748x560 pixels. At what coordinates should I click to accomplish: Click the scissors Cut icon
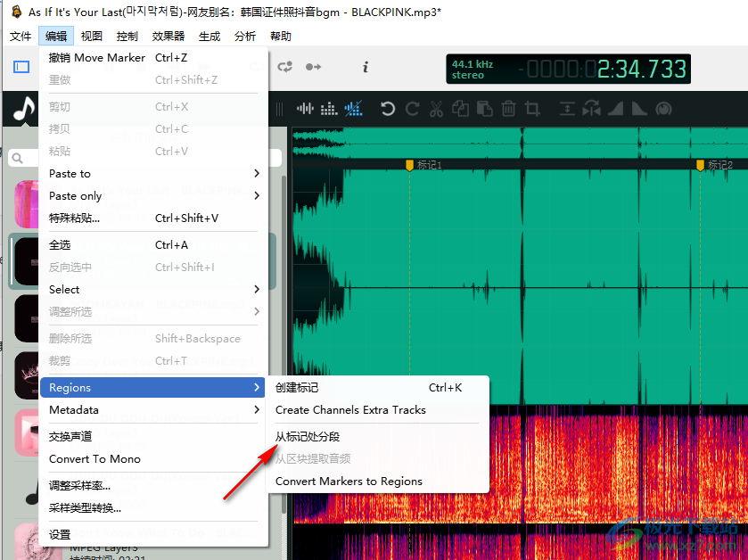pos(437,108)
